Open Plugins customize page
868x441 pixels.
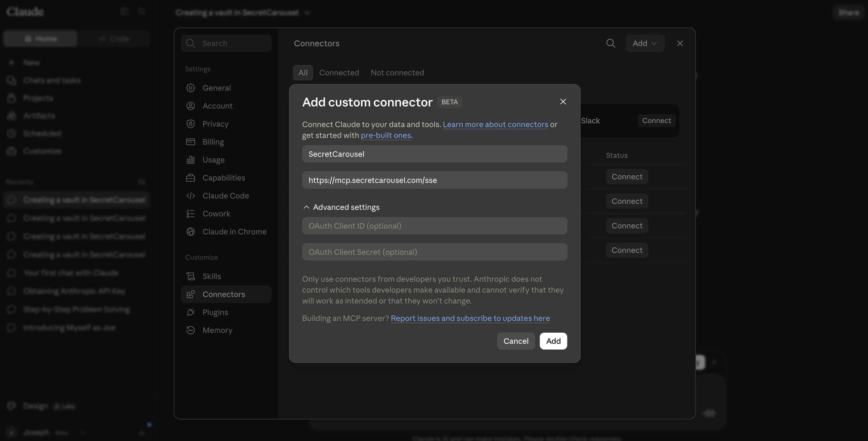(x=226, y=313)
